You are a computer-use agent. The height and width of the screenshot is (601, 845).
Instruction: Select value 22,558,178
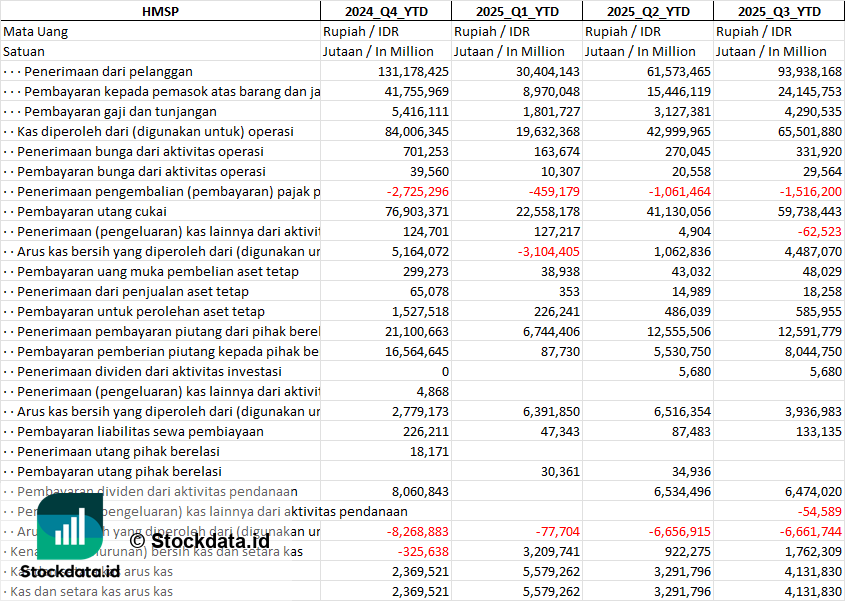pos(548,211)
